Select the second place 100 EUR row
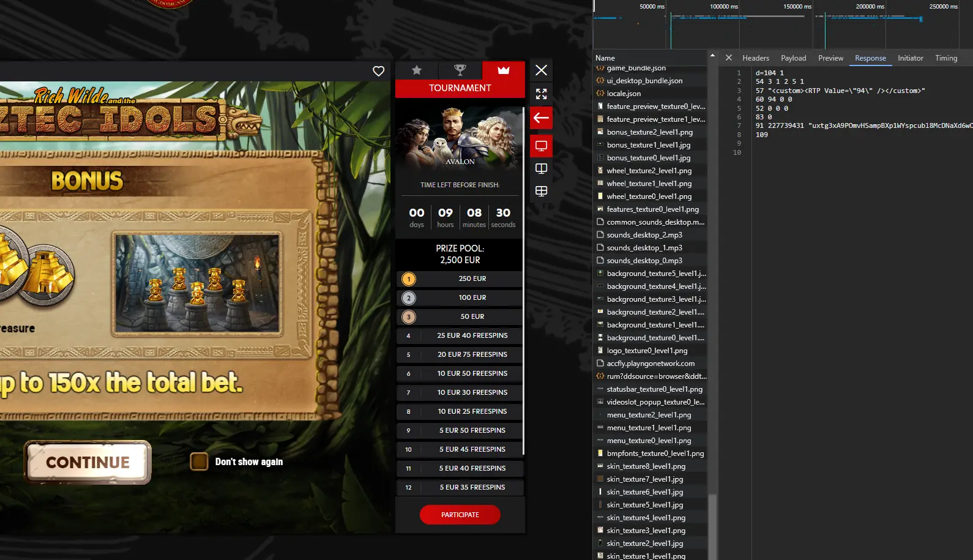Image resolution: width=973 pixels, height=560 pixels. 460,298
